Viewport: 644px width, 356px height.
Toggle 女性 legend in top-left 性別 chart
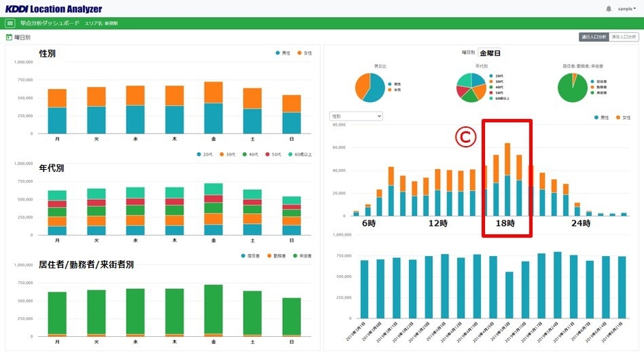point(304,53)
